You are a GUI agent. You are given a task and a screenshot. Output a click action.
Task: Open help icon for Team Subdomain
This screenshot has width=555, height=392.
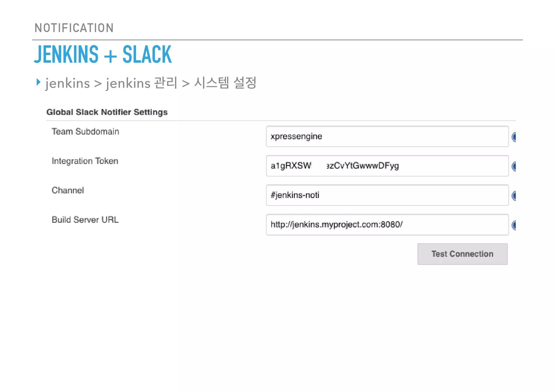click(514, 137)
